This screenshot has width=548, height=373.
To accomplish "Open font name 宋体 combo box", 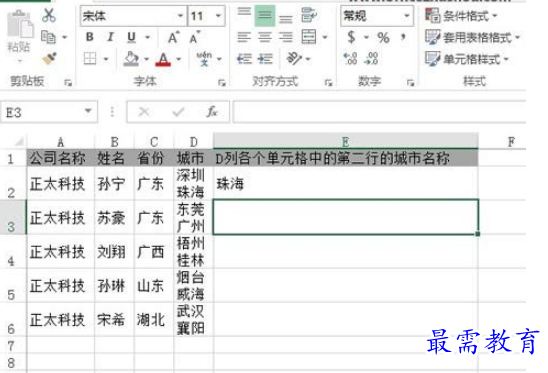I will (134, 16).
